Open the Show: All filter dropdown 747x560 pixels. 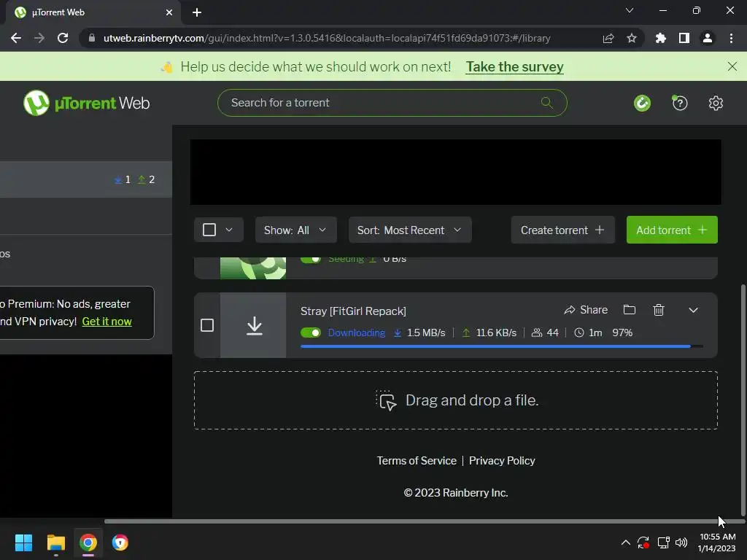click(296, 230)
